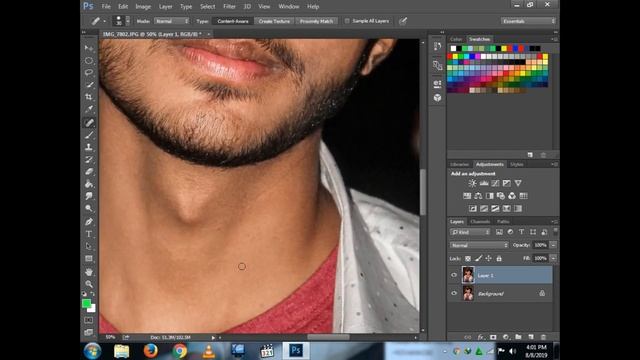Add a layer mask
Viewport: 640px width, 360px height.
click(493, 337)
